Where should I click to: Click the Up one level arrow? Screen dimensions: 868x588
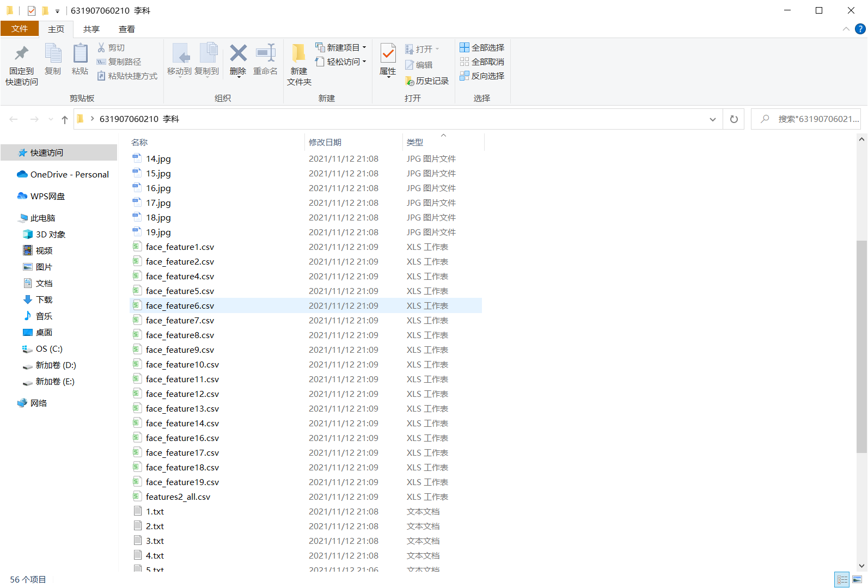(65, 119)
